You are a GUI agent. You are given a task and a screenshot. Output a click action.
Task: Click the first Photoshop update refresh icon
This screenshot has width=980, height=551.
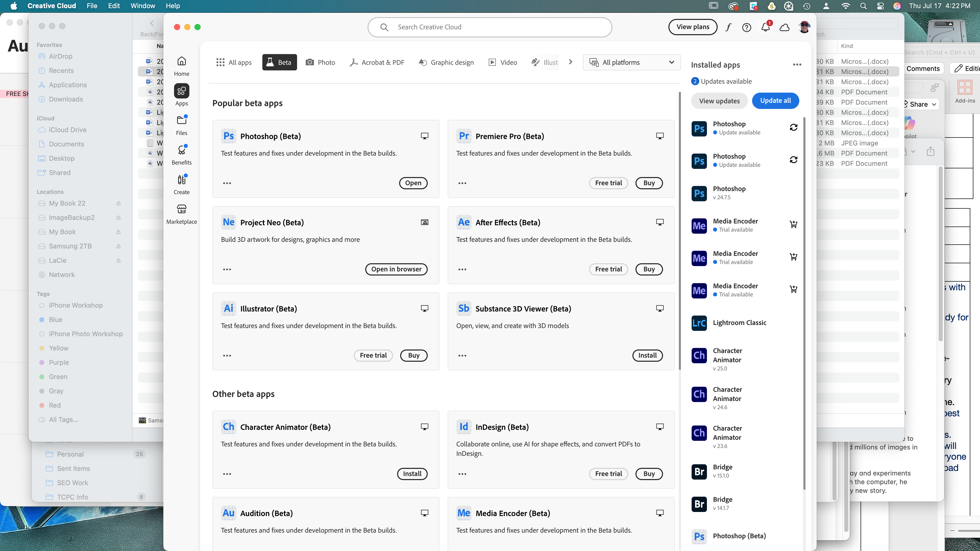pyautogui.click(x=793, y=127)
